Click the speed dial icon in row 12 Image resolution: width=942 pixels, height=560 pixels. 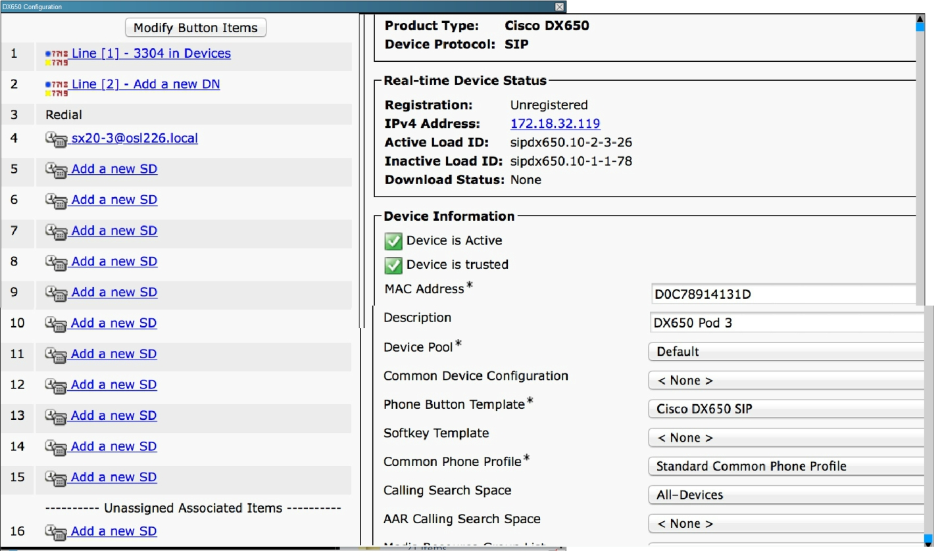pos(56,386)
